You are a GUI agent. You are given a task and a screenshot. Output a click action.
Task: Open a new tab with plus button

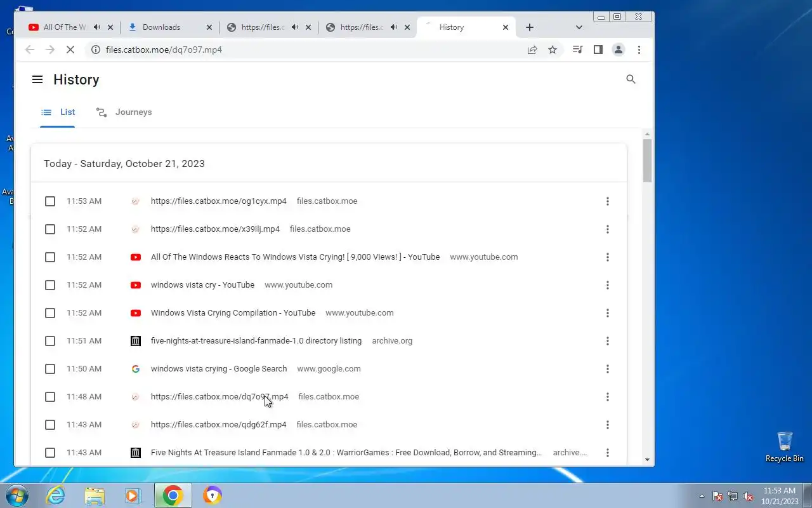click(530, 27)
